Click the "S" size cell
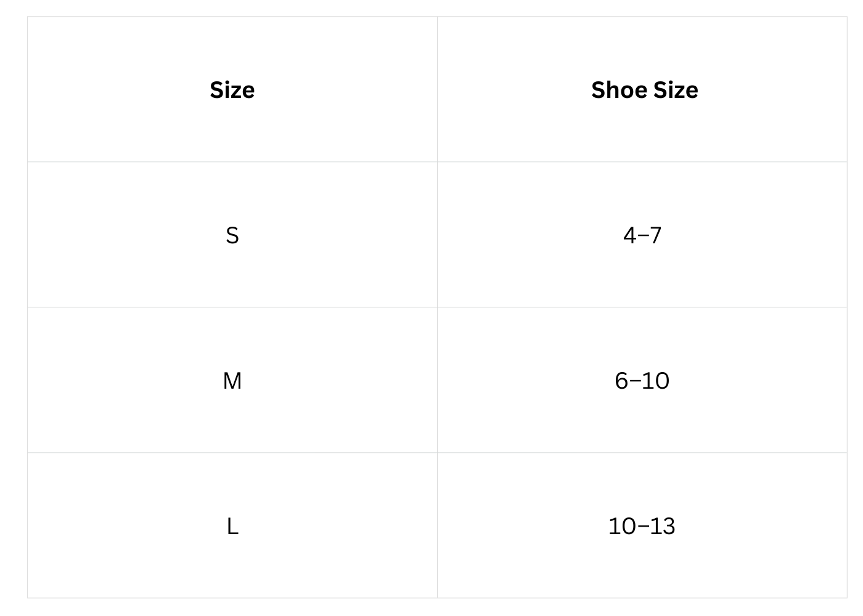The width and height of the screenshot is (863, 616). coord(232,235)
